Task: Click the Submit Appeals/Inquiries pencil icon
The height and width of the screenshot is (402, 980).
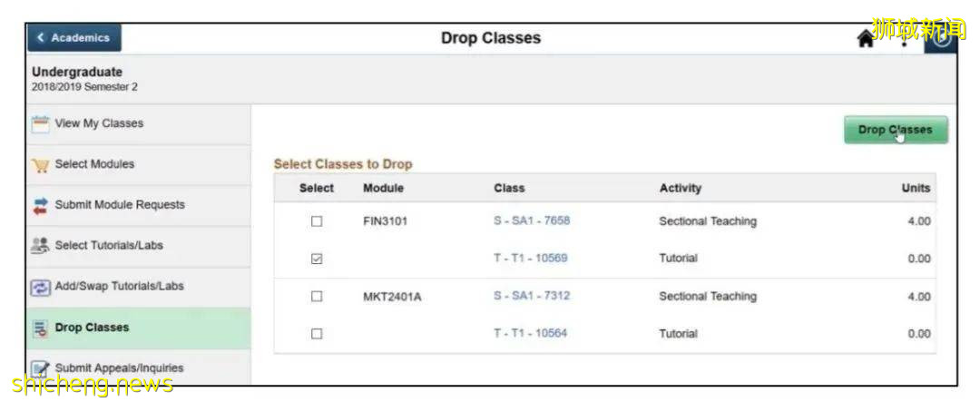Action: click(40, 368)
